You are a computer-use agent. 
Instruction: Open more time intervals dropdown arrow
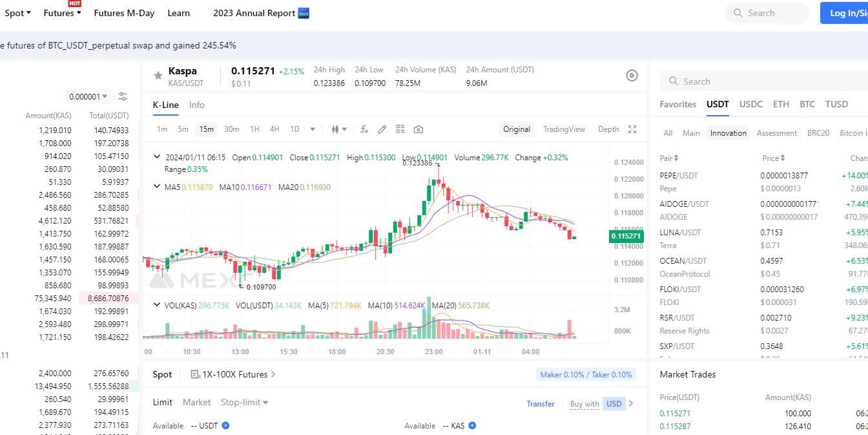313,129
